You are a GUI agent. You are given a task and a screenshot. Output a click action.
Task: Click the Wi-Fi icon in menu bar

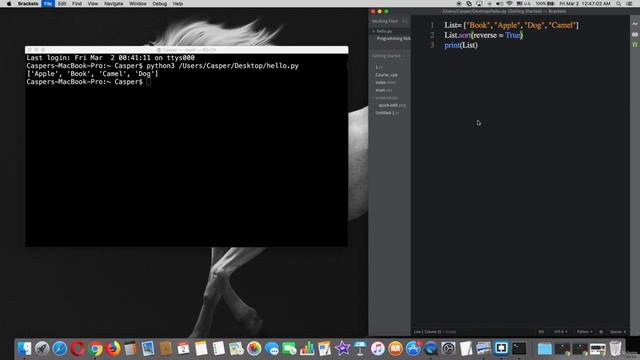point(509,4)
